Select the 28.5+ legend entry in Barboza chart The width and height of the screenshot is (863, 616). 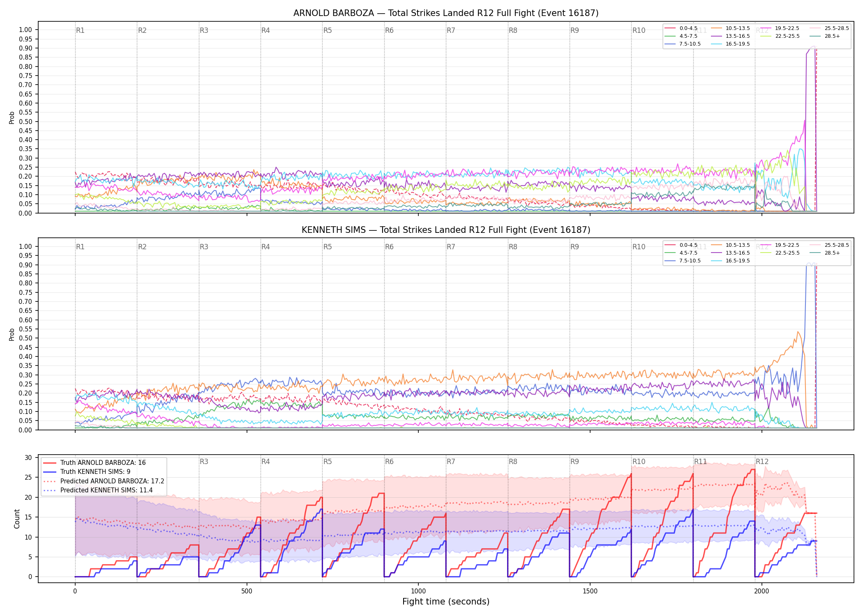click(825, 36)
